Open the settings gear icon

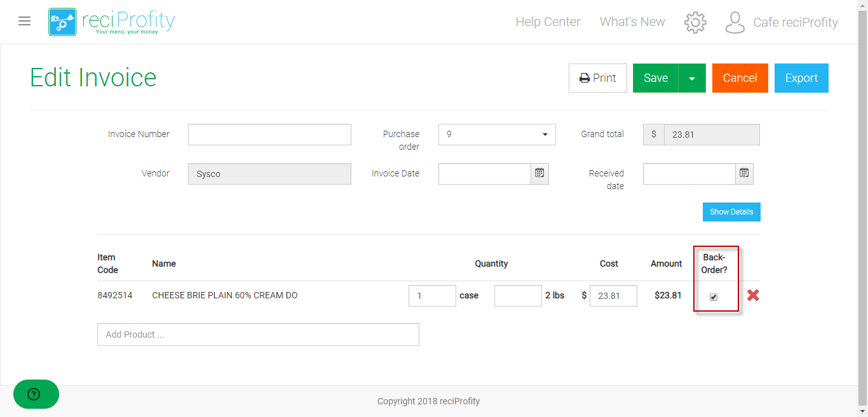[x=695, y=22]
